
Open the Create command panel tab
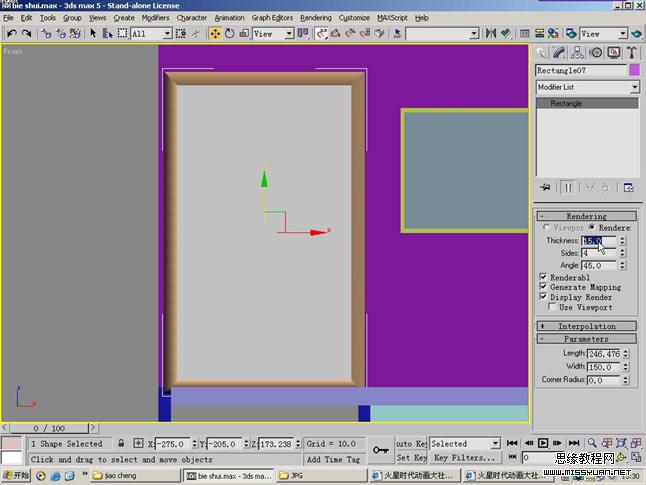pyautogui.click(x=541, y=53)
